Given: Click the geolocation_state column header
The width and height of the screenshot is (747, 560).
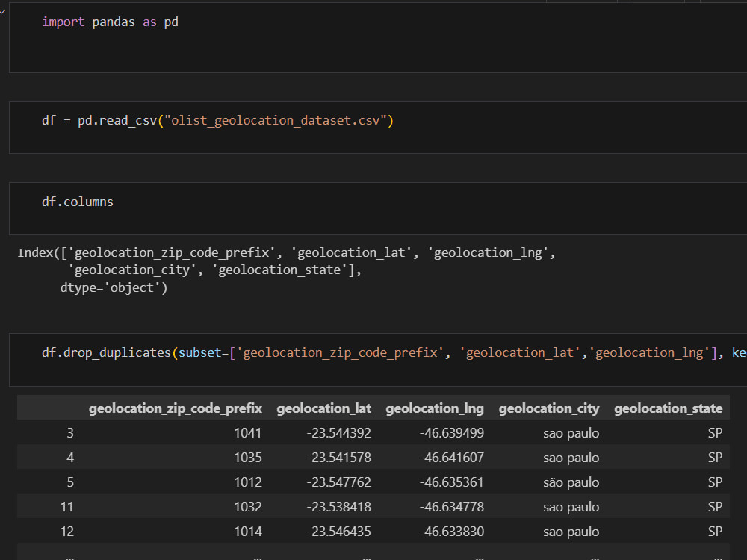Looking at the screenshot, I should point(668,408).
